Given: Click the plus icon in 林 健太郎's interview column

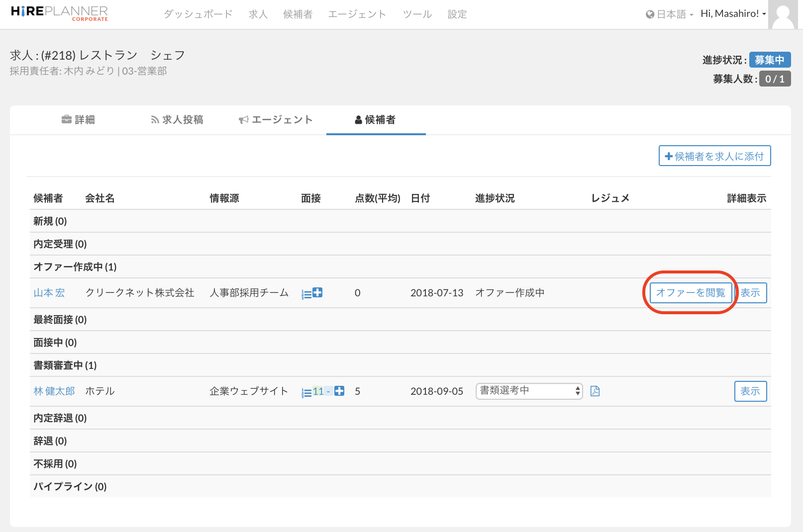Looking at the screenshot, I should click(339, 391).
